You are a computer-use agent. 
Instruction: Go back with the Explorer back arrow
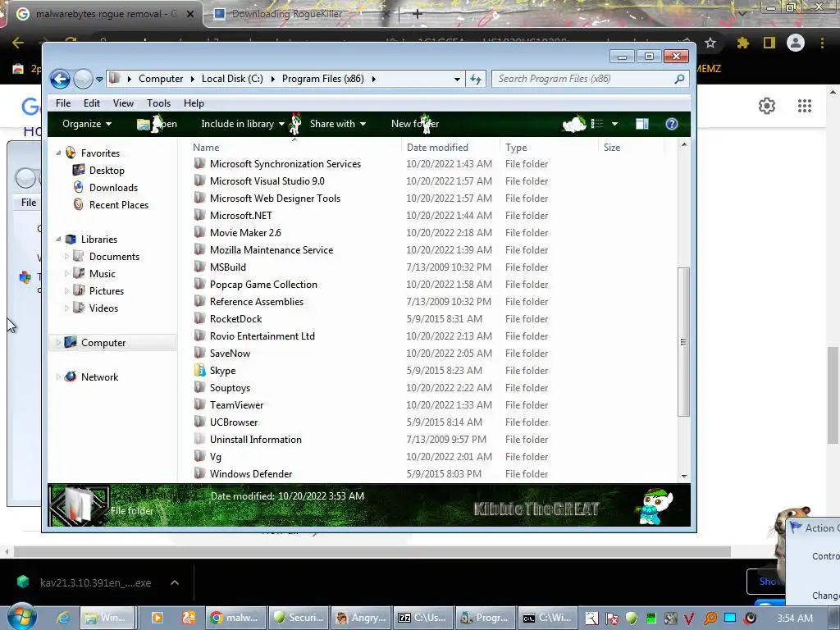pos(60,80)
